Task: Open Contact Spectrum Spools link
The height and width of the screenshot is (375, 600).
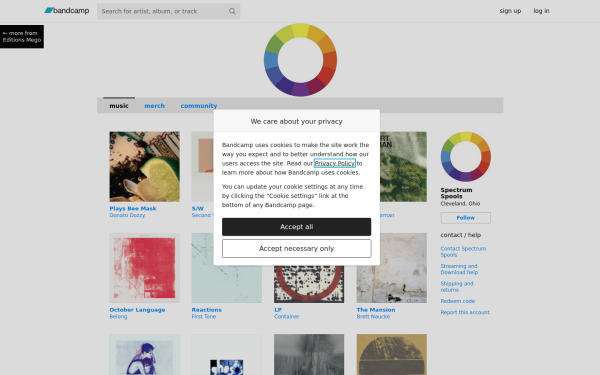Action: click(x=463, y=251)
